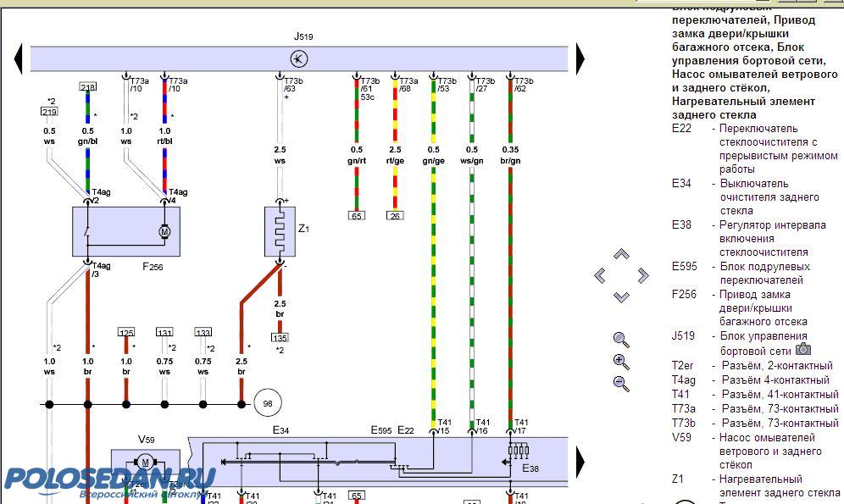This screenshot has width=844, height=504.
Task: Follow the reference box 218
Action: tap(87, 87)
